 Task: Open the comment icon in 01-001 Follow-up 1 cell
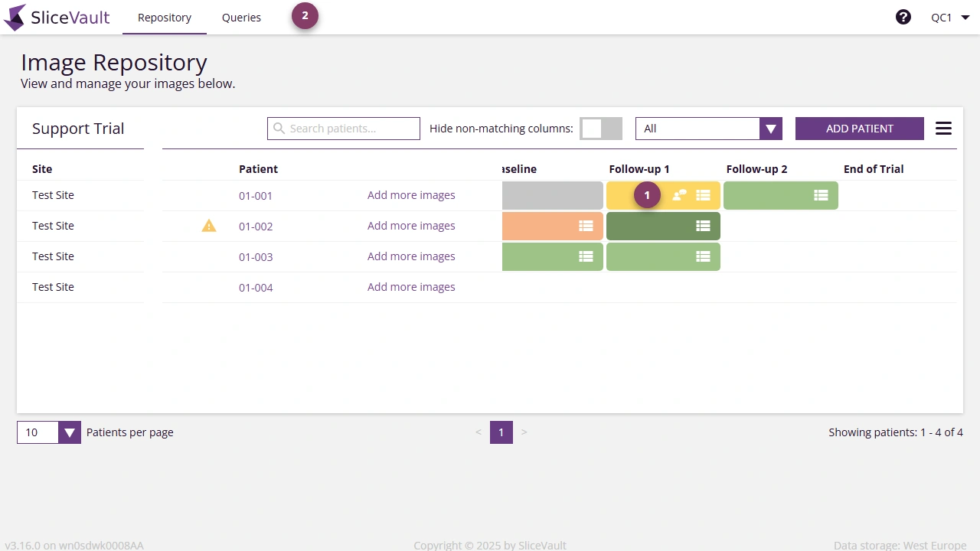(x=678, y=195)
